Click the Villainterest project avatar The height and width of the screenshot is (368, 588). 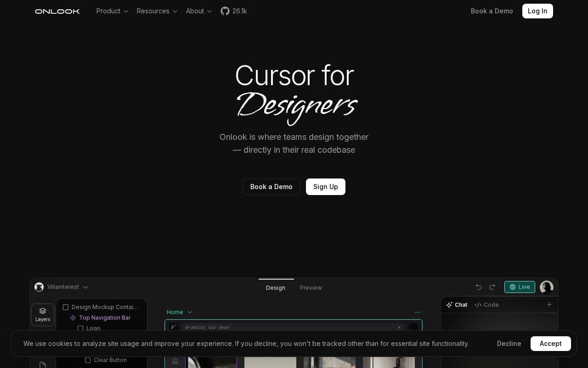[x=39, y=287]
